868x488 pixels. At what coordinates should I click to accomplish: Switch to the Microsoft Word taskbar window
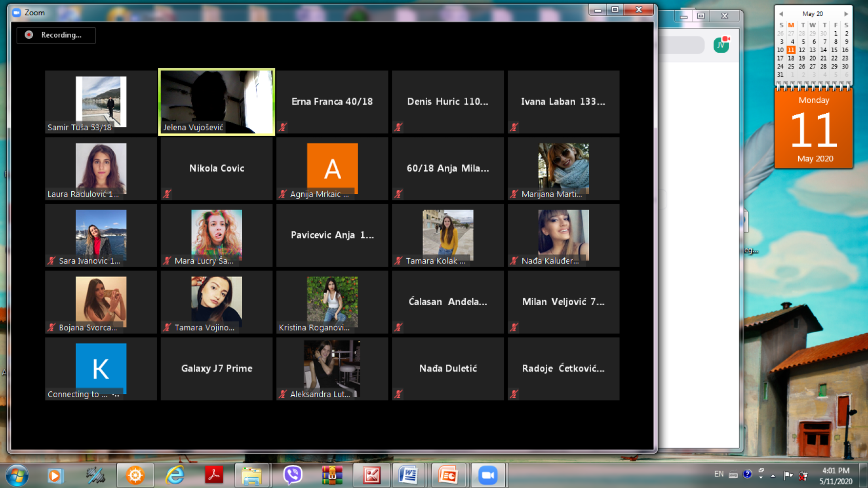click(x=408, y=475)
